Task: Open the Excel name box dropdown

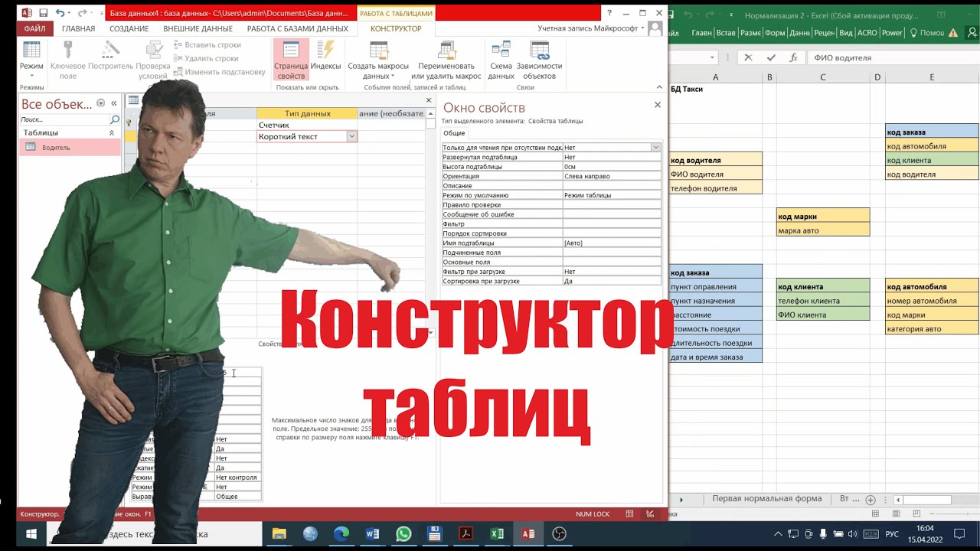Action: tap(713, 57)
